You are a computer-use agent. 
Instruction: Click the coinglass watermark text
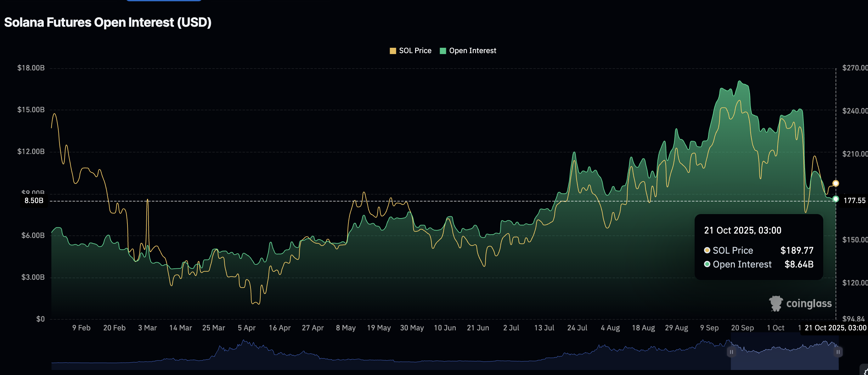coord(809,304)
